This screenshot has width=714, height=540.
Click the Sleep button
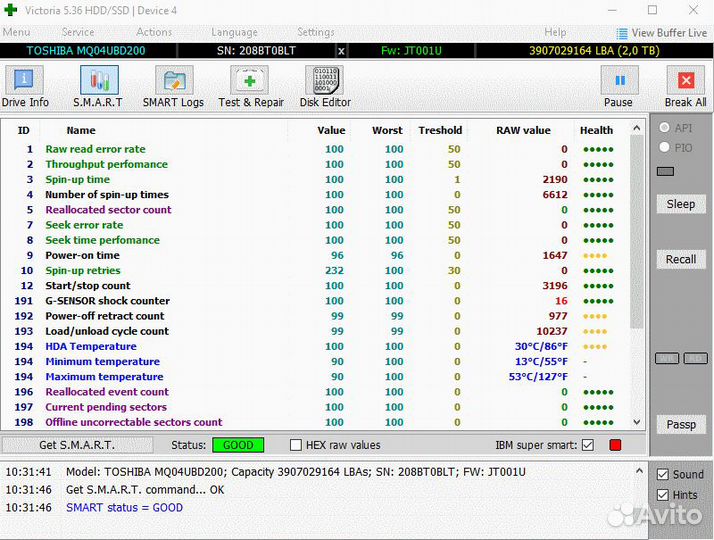[x=681, y=204]
